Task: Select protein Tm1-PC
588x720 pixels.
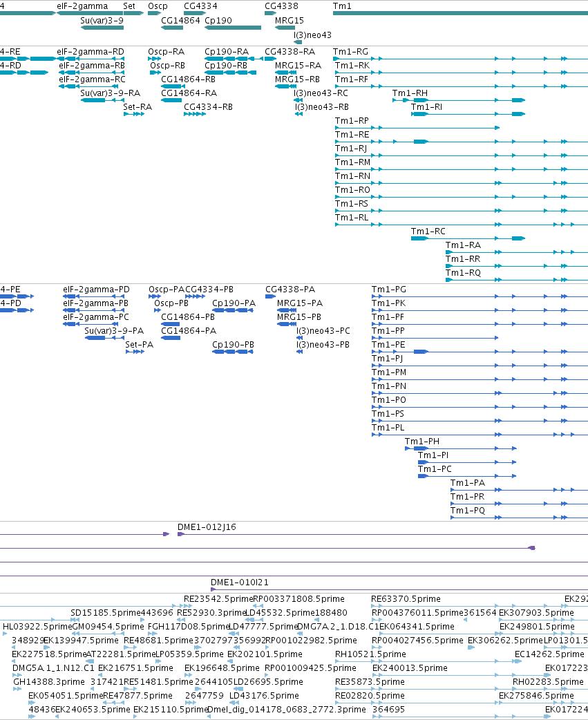Action: [x=467, y=475]
